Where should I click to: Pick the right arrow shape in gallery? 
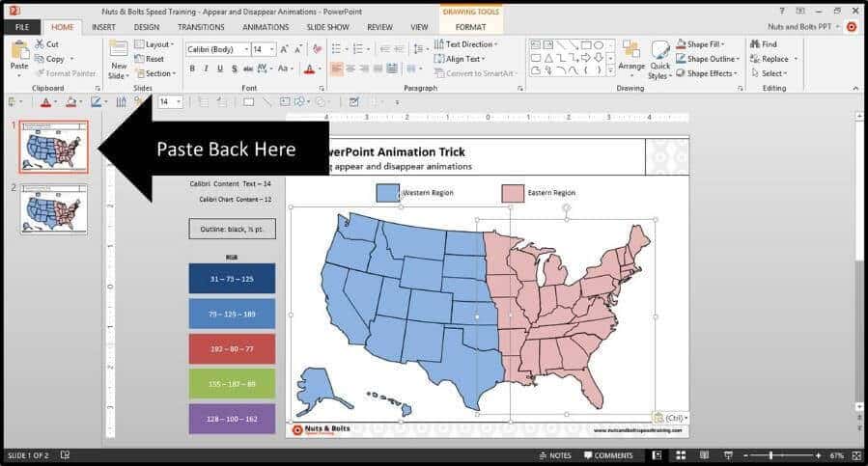tap(586, 58)
